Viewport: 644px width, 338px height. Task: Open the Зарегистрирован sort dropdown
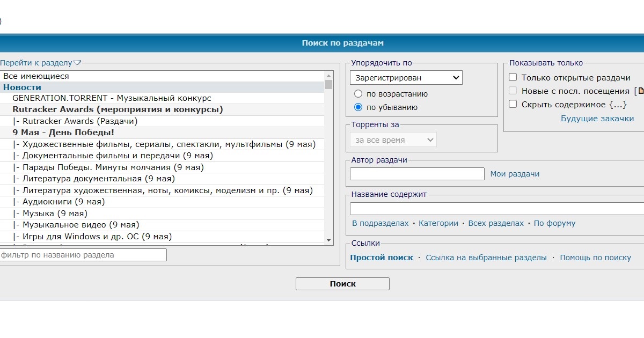pyautogui.click(x=406, y=78)
